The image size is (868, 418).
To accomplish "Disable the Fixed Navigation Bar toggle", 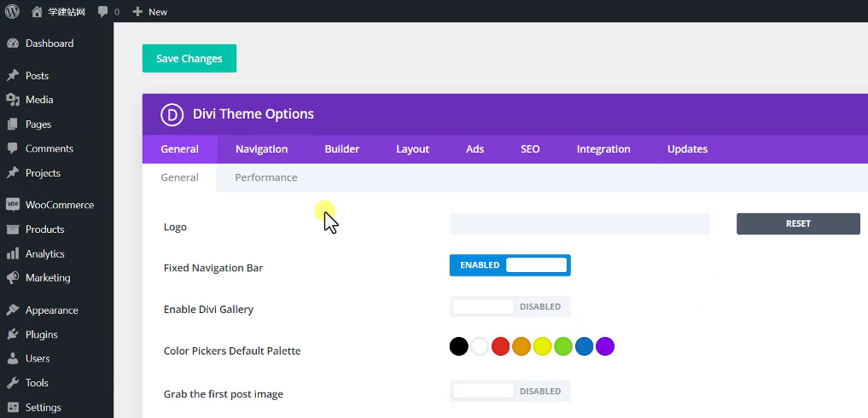I will (x=510, y=265).
